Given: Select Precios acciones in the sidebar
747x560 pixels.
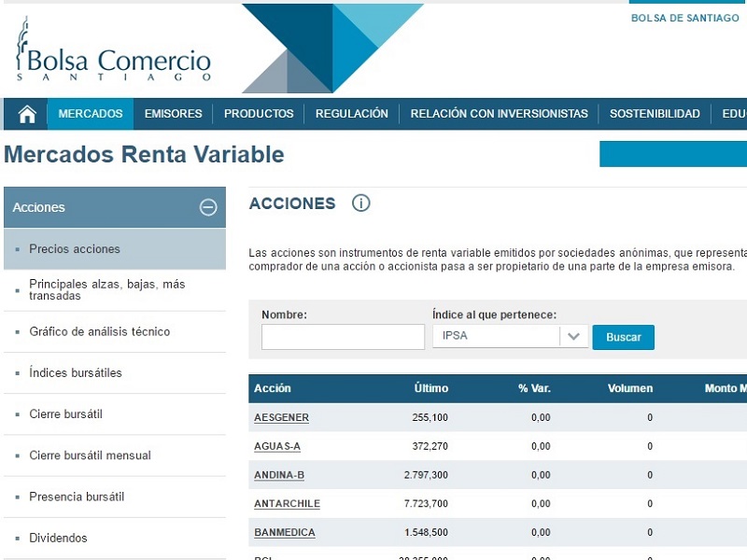Looking at the screenshot, I should point(75,248).
